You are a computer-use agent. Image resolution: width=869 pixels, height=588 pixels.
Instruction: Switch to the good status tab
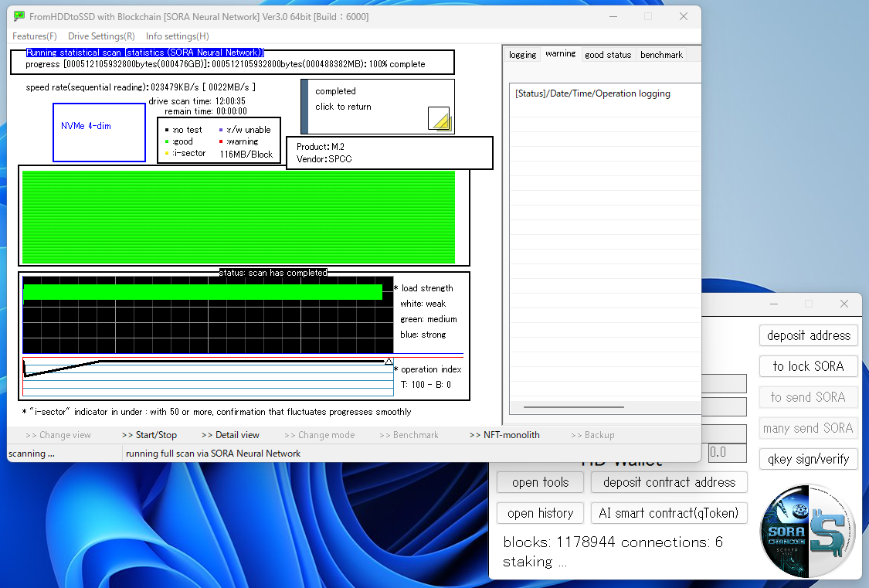point(608,55)
